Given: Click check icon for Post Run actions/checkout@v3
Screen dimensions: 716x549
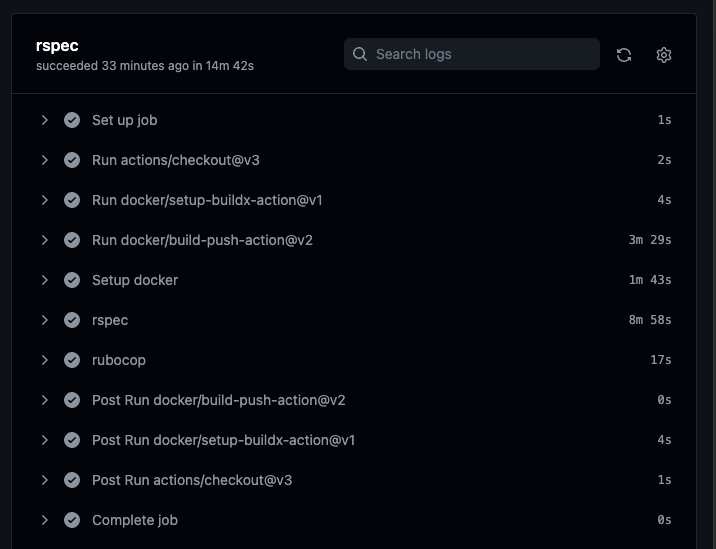Looking at the screenshot, I should pos(72,480).
